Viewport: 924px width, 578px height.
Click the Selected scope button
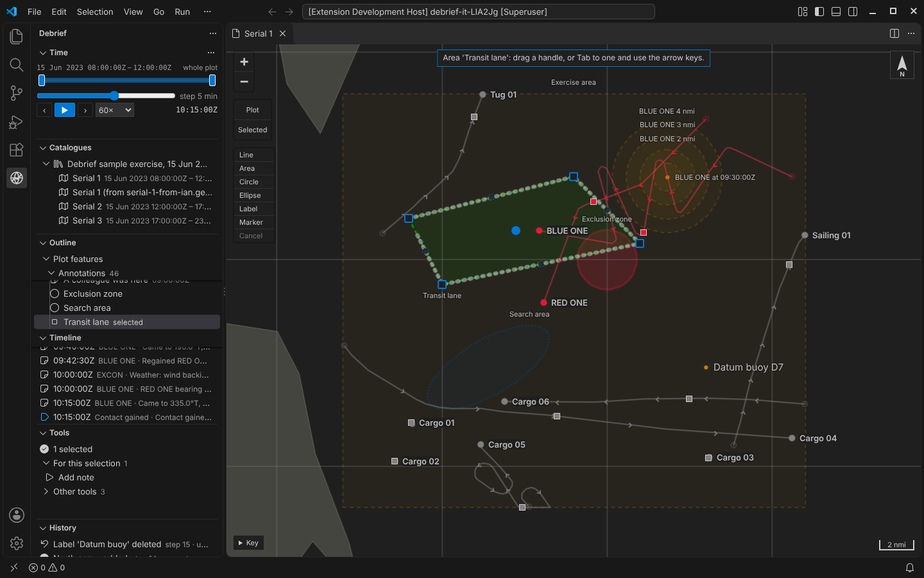coord(253,130)
